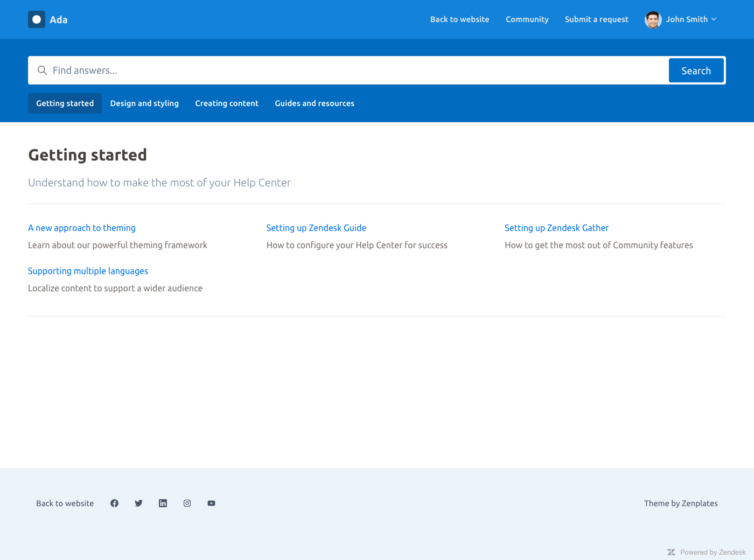Open Guides and resources category
Screen dimensions: 754x560
click(x=315, y=103)
